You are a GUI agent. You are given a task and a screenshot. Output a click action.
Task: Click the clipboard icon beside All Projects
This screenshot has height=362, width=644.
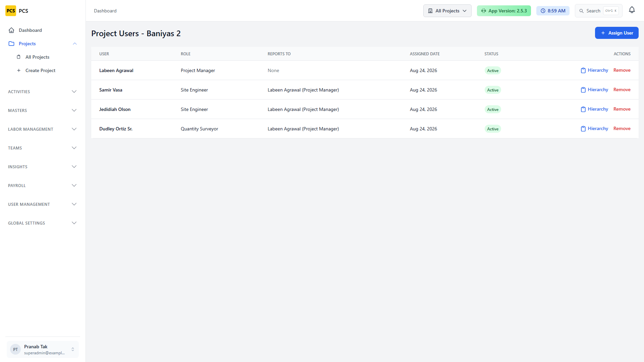coord(19,57)
